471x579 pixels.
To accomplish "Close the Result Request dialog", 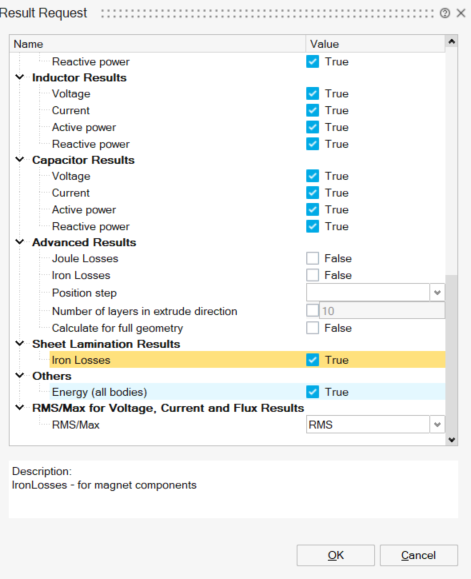I will tap(461, 13).
